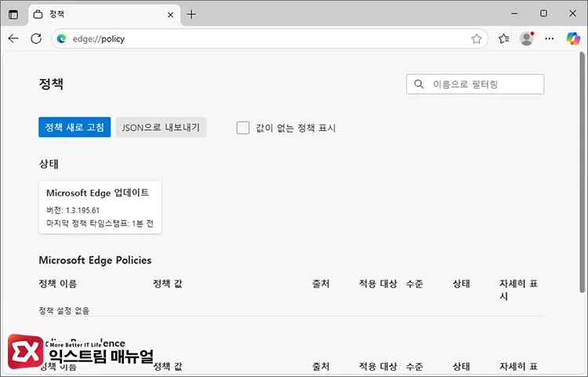588x377 pixels.
Task: Reload the page with refresh icon
Action: tap(36, 38)
